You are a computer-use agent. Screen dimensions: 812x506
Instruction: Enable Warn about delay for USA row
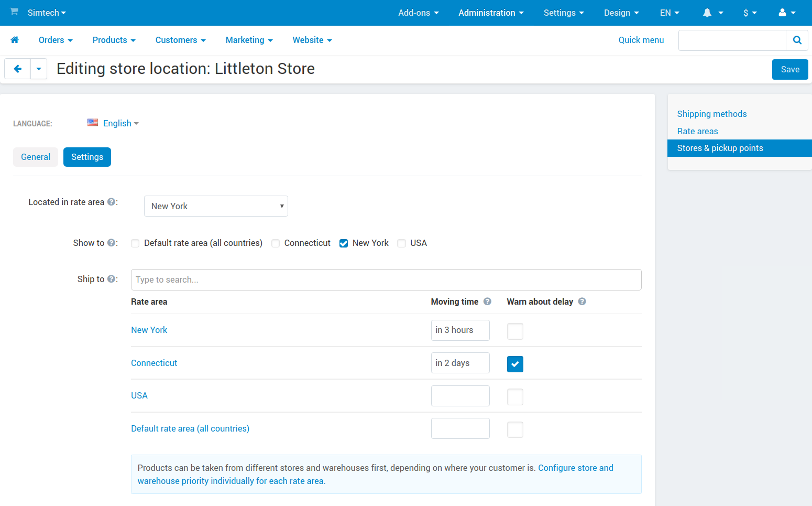pos(515,397)
